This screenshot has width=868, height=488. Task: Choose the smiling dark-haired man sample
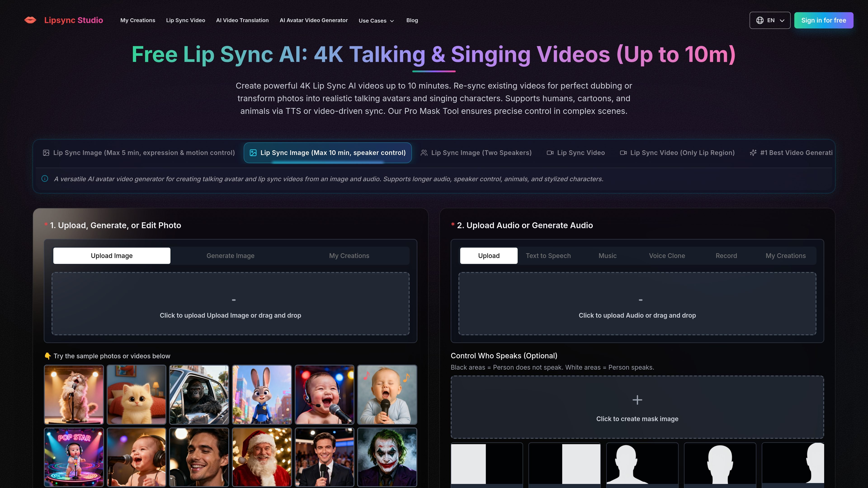[x=199, y=457]
